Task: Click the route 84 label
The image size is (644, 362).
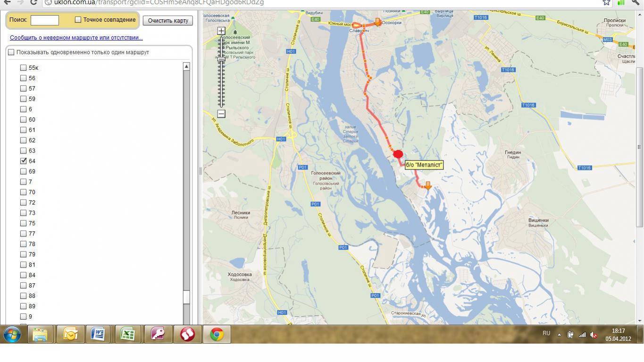Action: tap(32, 275)
